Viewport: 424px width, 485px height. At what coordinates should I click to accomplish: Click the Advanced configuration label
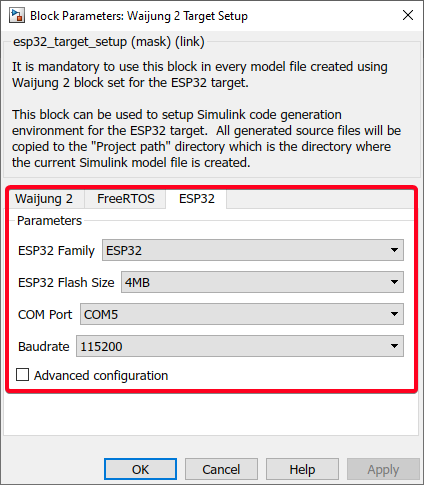[101, 375]
